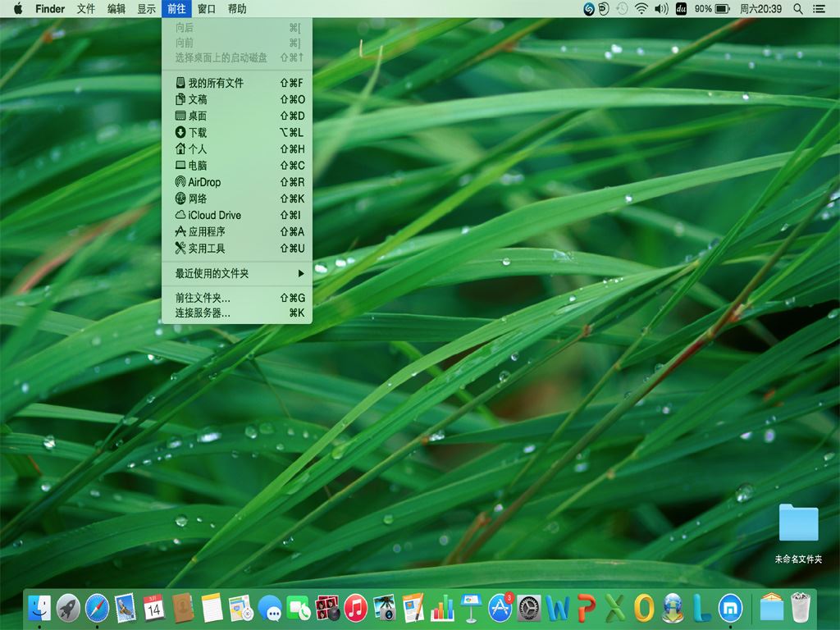
Task: Click the Launchpad rocket icon
Action: 68,608
